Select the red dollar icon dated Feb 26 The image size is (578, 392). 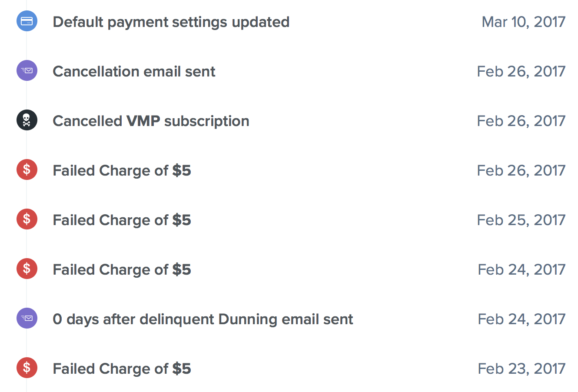(x=27, y=170)
